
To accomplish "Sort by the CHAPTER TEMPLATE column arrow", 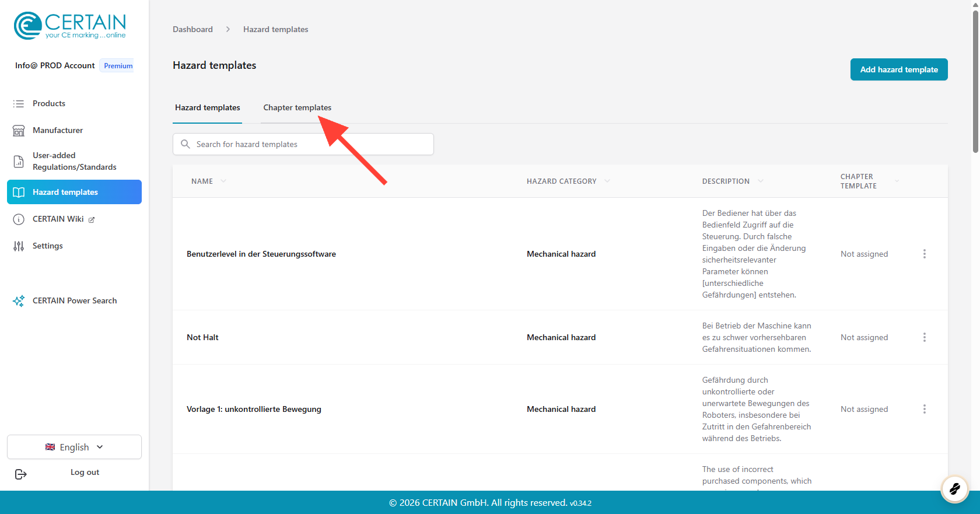I will (x=897, y=181).
